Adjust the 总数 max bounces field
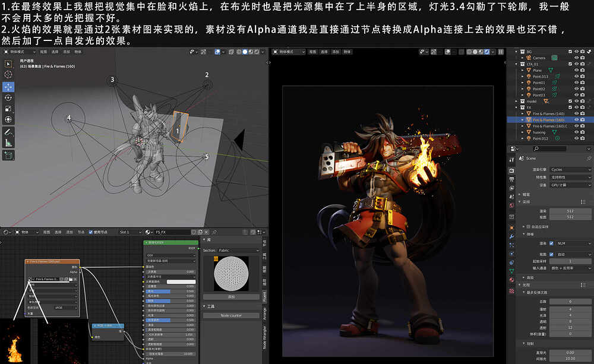Viewport: 594px width, 364px height. click(570, 302)
